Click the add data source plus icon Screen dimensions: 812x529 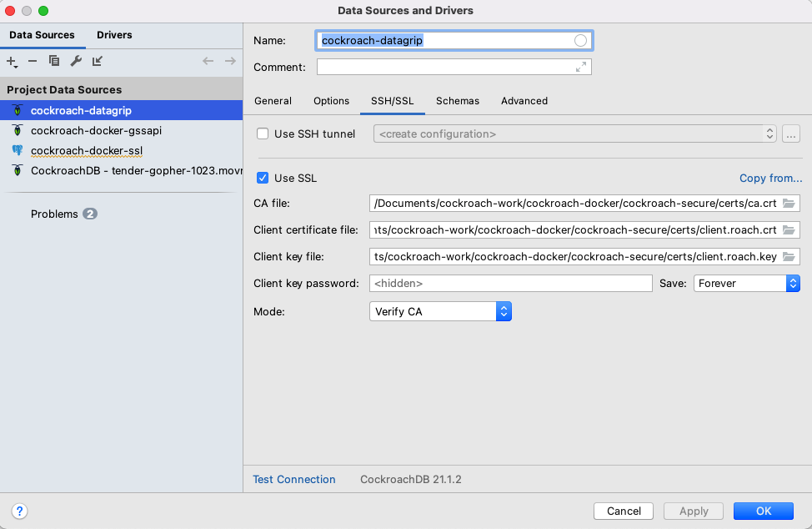click(12, 61)
